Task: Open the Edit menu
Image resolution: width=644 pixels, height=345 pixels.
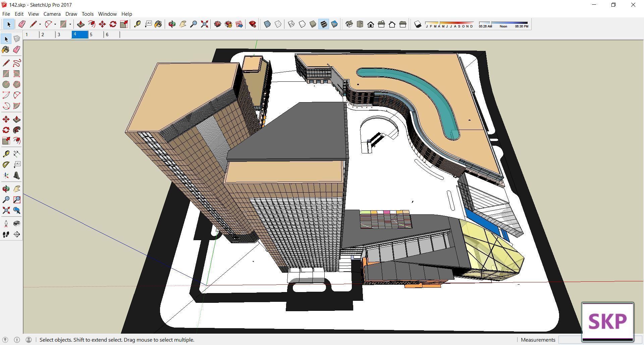Action: pos(19,14)
